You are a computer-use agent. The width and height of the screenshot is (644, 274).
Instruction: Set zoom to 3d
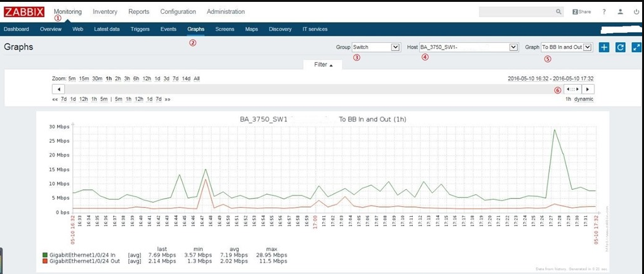click(166, 79)
